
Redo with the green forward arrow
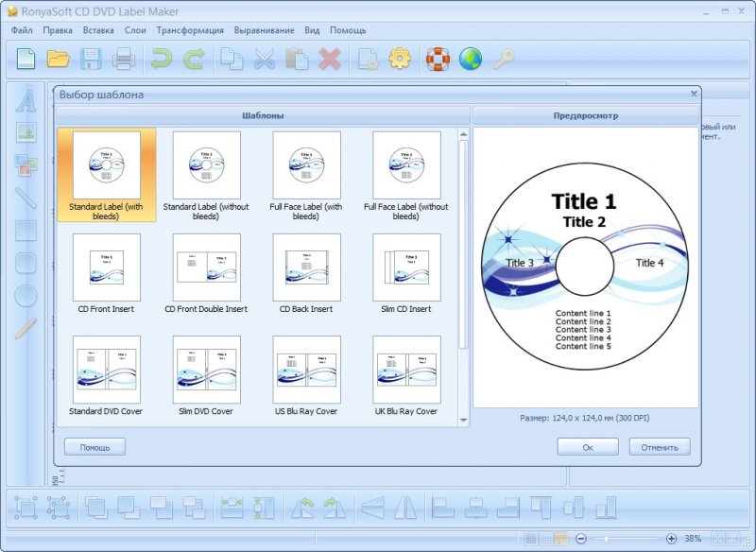[194, 59]
